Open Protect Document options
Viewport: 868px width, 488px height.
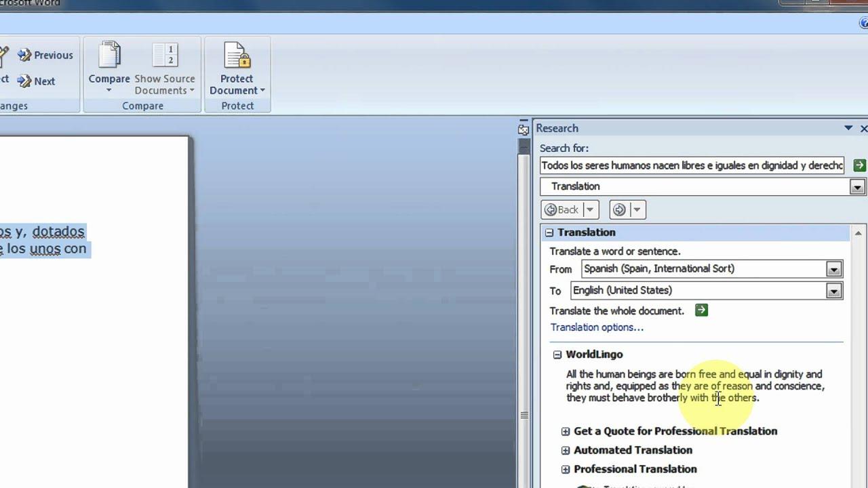(237, 68)
